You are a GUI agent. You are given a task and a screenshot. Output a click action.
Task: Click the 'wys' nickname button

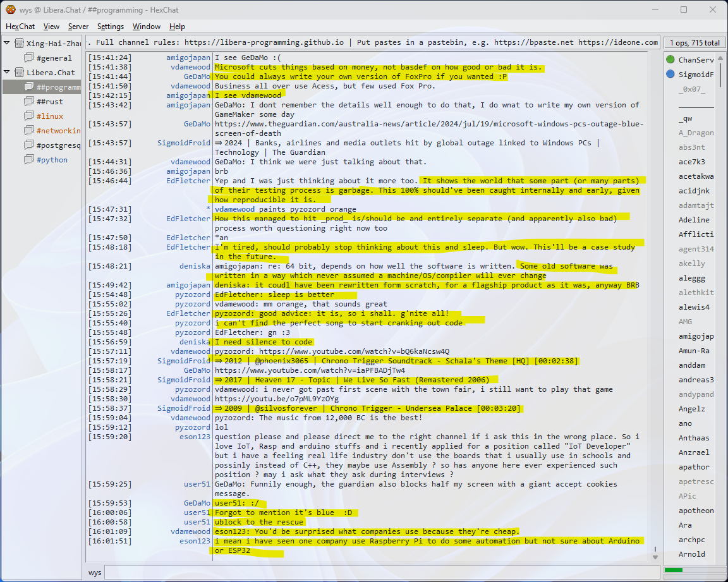tap(95, 573)
